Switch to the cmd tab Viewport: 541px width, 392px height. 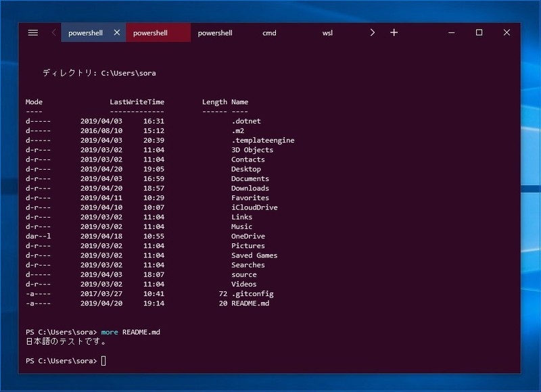269,32
